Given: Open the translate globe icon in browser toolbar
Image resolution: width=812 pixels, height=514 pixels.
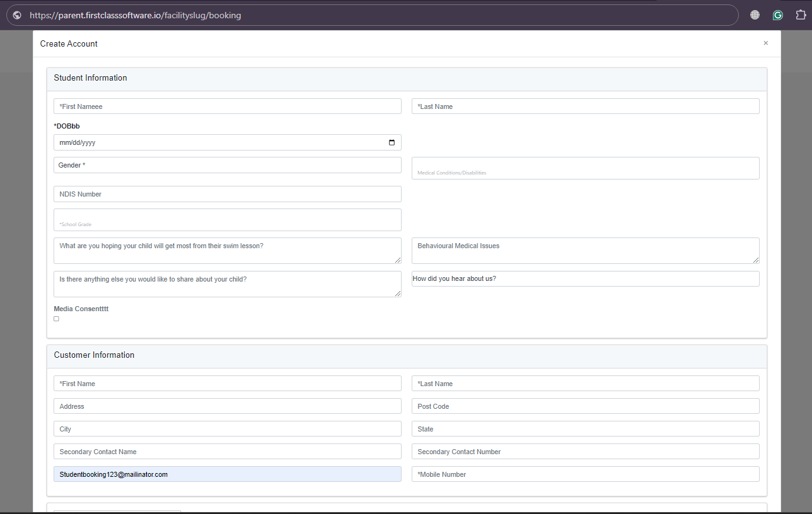Looking at the screenshot, I should 755,15.
